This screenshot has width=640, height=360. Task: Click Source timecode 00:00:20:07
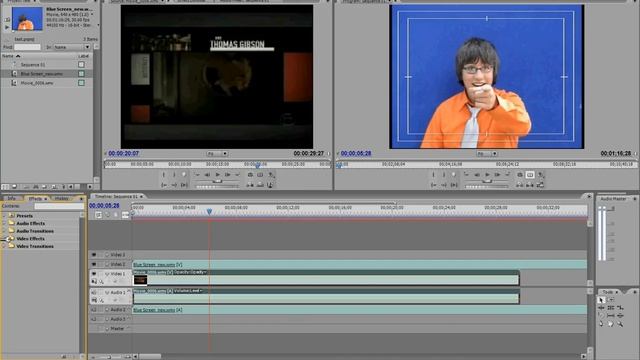pos(124,153)
